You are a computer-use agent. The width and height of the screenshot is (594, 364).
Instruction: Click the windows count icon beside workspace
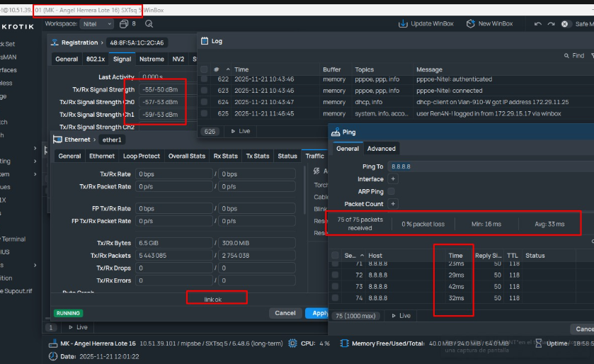[x=124, y=24]
